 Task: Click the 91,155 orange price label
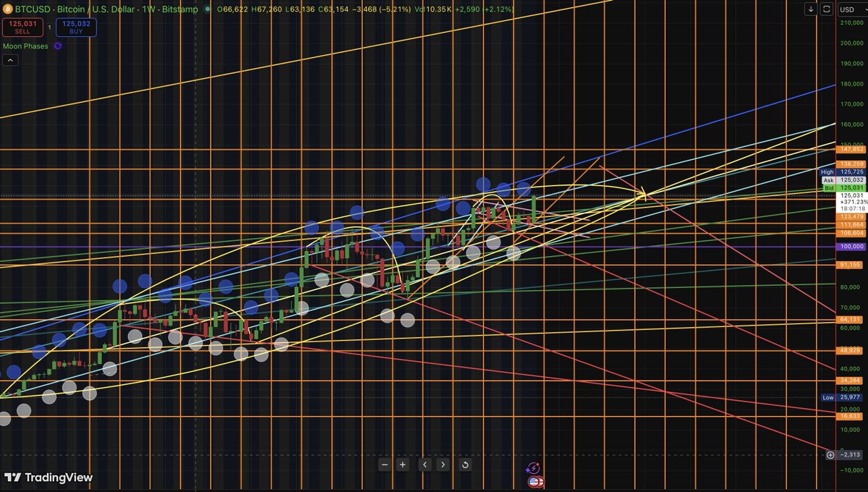(x=851, y=265)
